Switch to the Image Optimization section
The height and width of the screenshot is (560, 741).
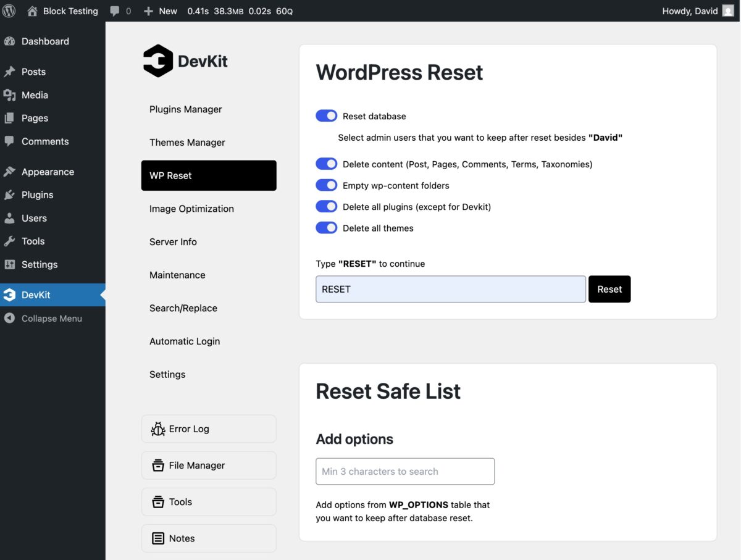pyautogui.click(x=191, y=209)
